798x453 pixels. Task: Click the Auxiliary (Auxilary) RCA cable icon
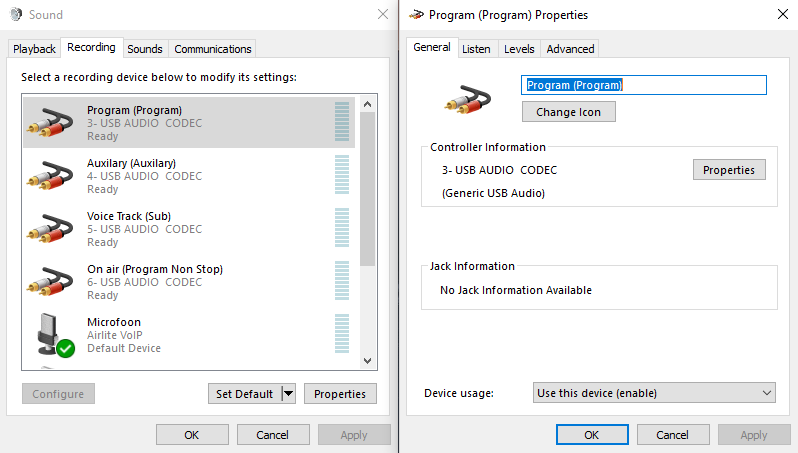coord(50,176)
